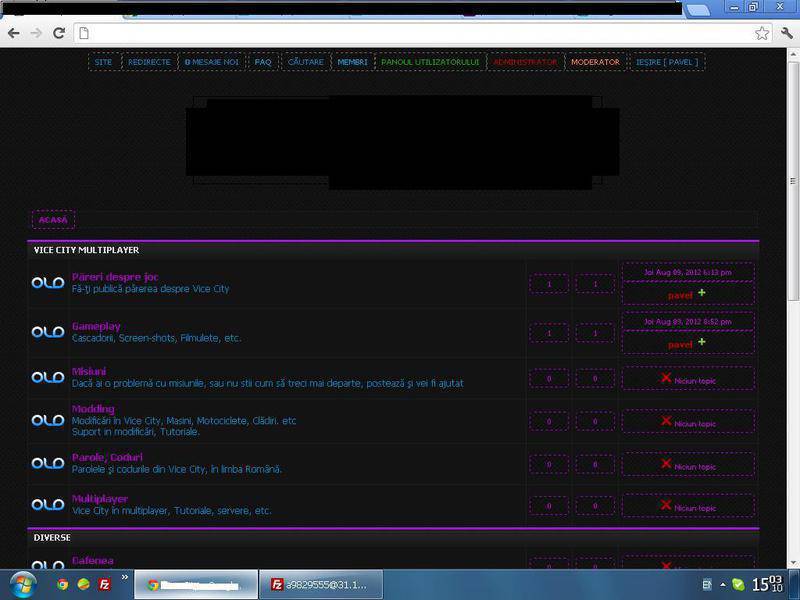Switch to the Chrome window taskbar button
This screenshot has width=800, height=600.
[196, 585]
